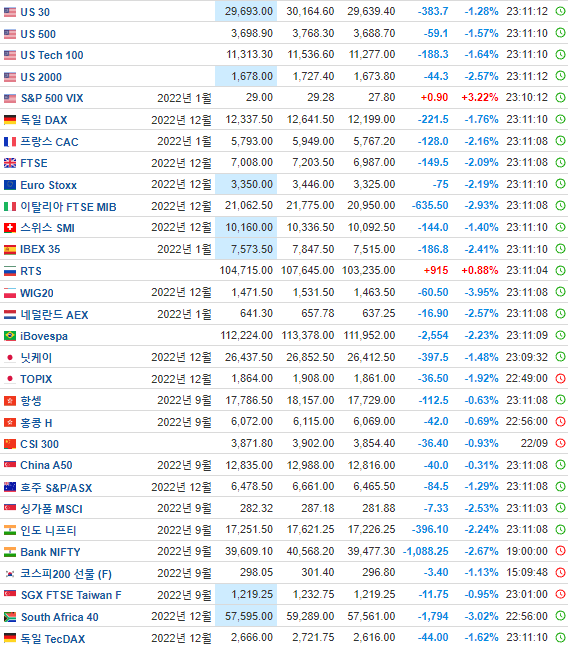
Task: Click the French flag beside 프랑스 CAC
Action: click(10, 142)
